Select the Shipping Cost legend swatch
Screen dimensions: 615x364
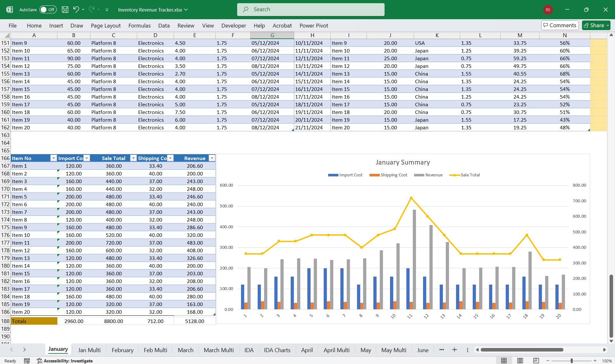[x=374, y=175]
